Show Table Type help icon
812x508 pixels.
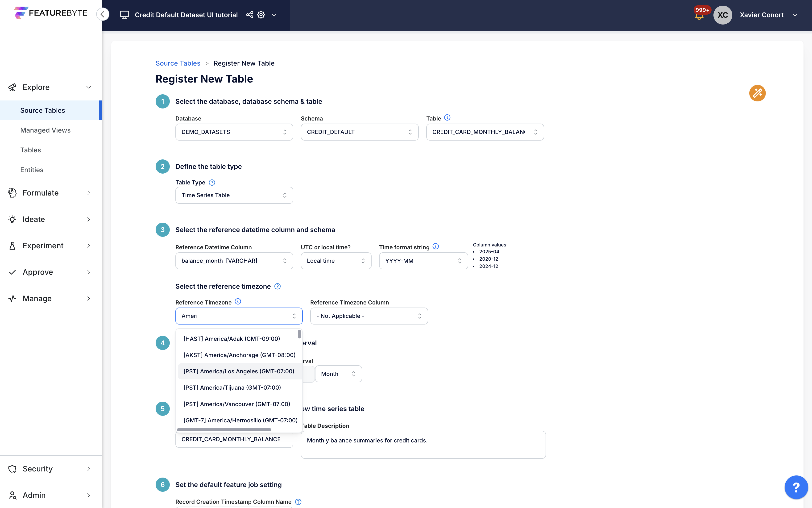tap(212, 183)
